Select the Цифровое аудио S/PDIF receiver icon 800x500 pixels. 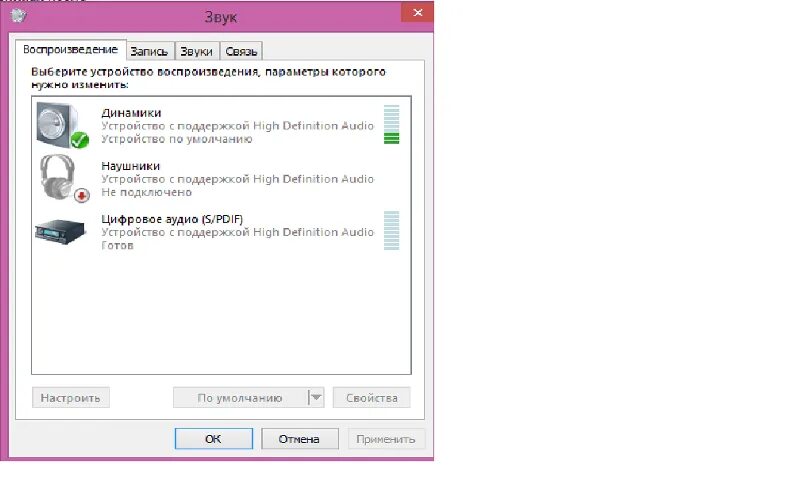(x=60, y=232)
